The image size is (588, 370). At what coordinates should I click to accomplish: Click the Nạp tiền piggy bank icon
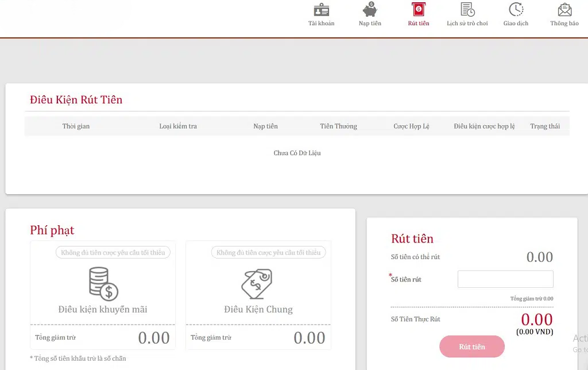click(x=370, y=10)
